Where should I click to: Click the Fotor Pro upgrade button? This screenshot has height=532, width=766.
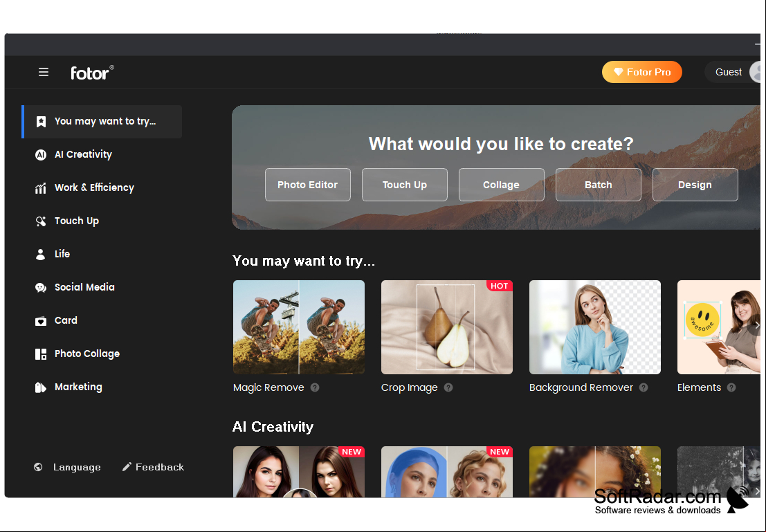pos(642,73)
